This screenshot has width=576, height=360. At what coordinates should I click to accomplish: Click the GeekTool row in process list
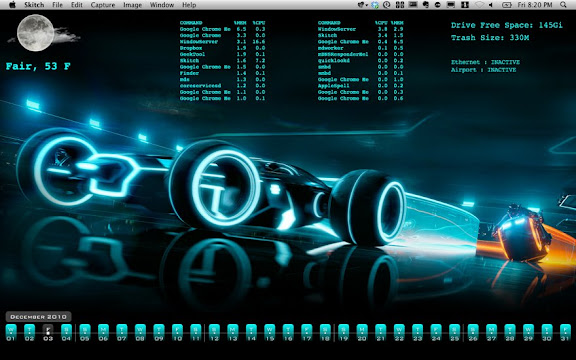[x=222, y=54]
